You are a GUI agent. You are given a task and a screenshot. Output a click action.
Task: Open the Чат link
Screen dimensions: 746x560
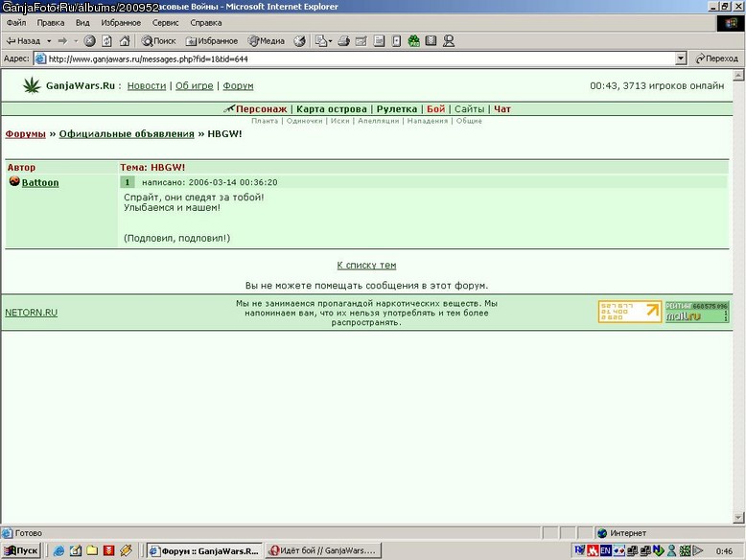point(501,109)
